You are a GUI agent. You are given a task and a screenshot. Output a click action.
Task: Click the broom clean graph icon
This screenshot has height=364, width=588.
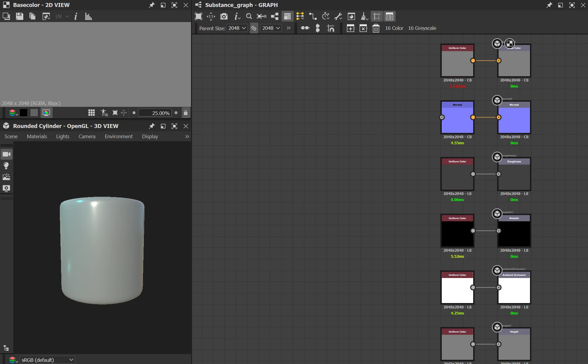pyautogui.click(x=364, y=16)
